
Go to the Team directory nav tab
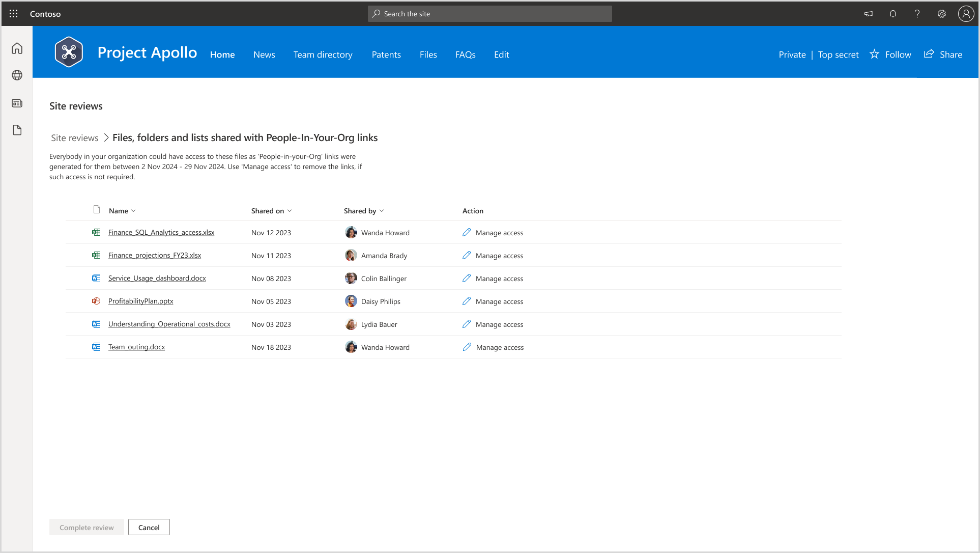point(323,54)
